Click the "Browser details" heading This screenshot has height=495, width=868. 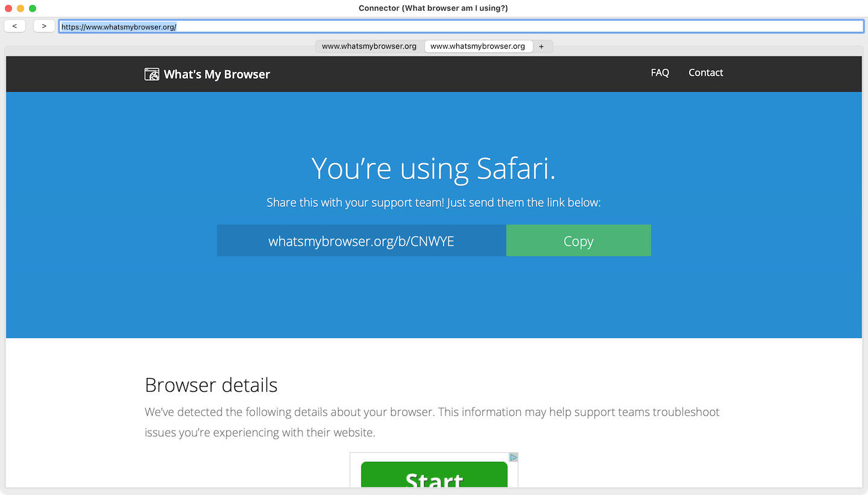pos(212,385)
